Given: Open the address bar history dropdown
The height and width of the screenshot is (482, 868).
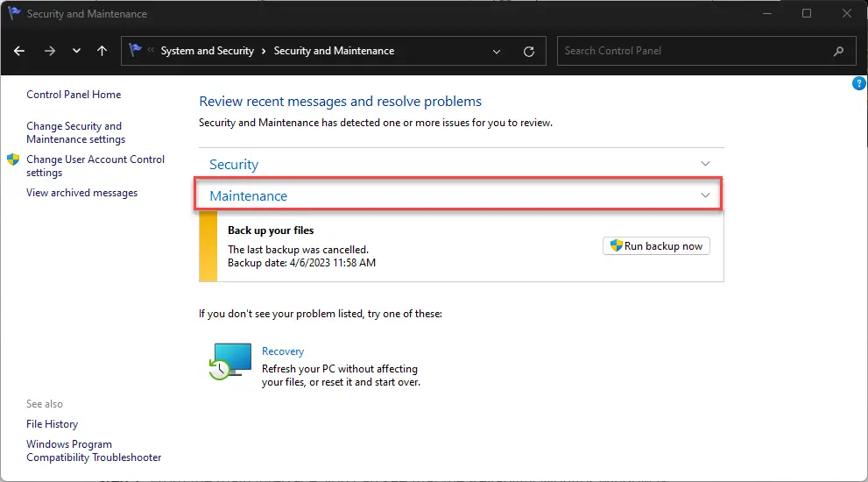Looking at the screenshot, I should pos(499,51).
